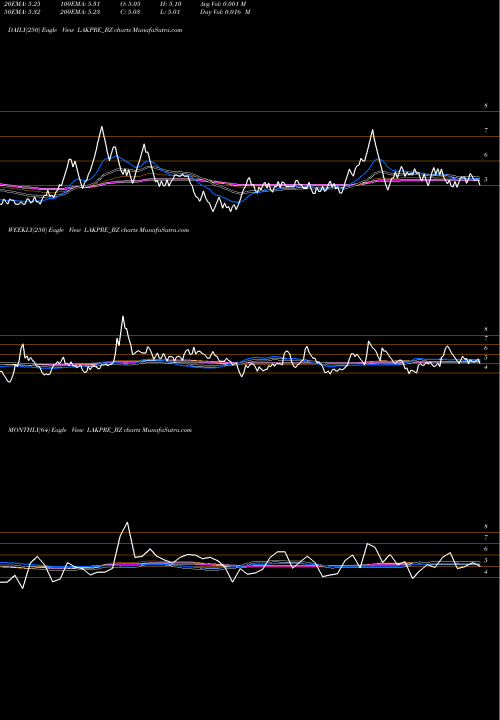Click the 20EMA value in the header
Viewport: 500px width, 720px height.
point(22,4)
